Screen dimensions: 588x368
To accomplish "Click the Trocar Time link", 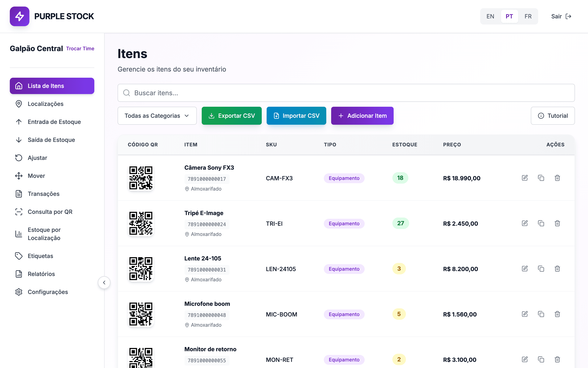I will (x=80, y=49).
